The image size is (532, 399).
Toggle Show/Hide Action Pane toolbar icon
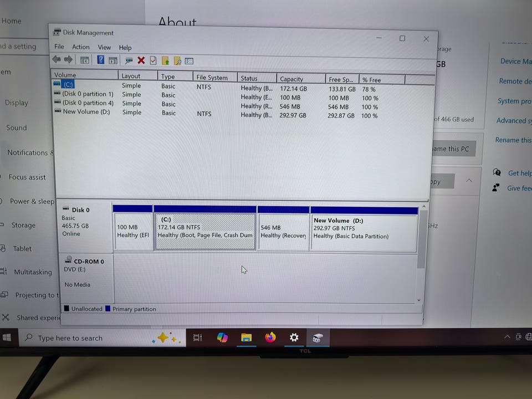coord(113,61)
